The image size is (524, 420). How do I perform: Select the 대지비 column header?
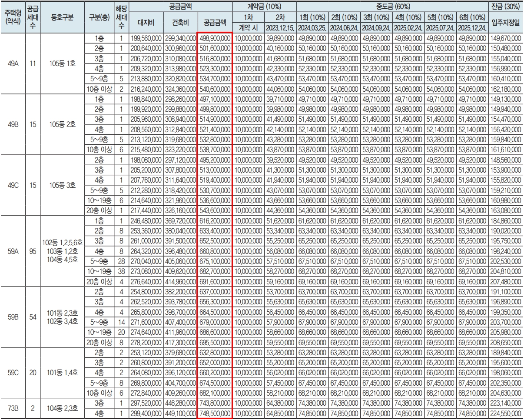pos(146,23)
